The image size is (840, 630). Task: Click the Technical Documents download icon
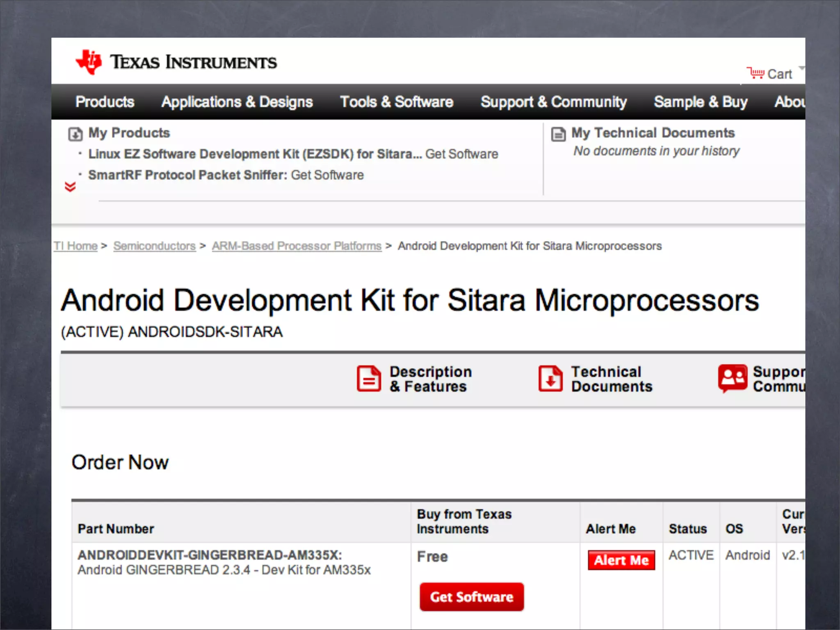(550, 379)
